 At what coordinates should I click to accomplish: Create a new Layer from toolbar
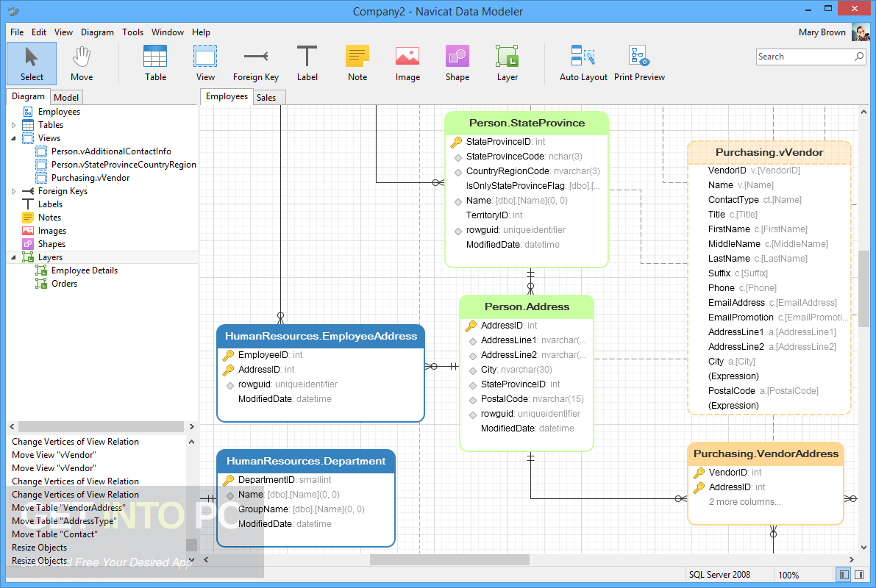click(x=508, y=64)
